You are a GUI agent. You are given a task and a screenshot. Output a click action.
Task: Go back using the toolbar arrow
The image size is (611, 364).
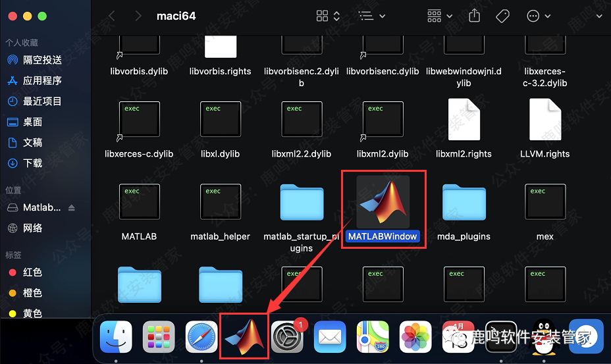point(111,15)
